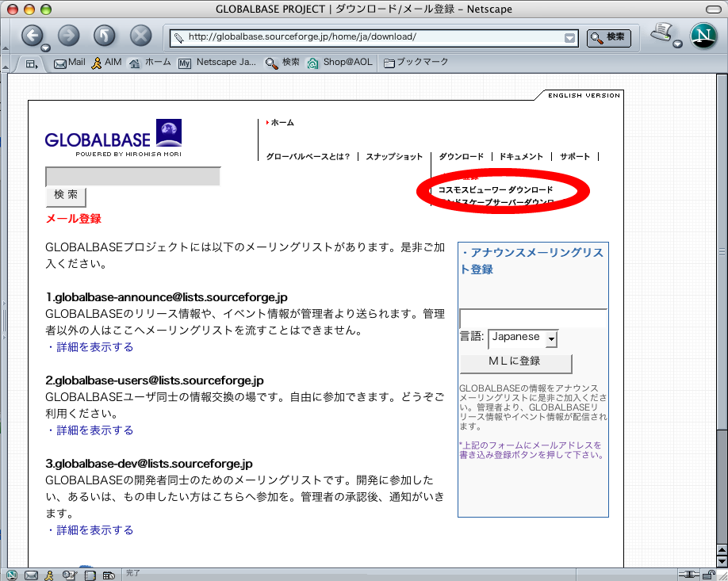The height and width of the screenshot is (581, 728).
Task: Click the アナウンスメーリングリスト登録 heading link
Action: (532, 261)
